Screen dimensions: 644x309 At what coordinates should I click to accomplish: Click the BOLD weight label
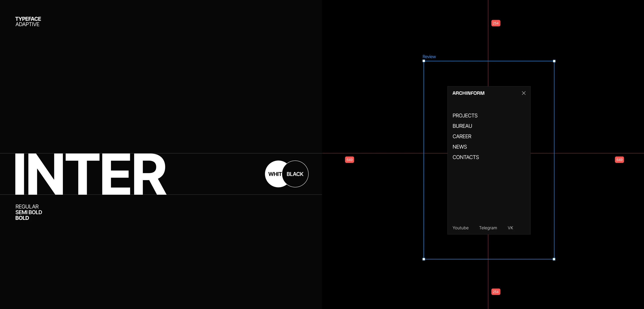(x=22, y=218)
